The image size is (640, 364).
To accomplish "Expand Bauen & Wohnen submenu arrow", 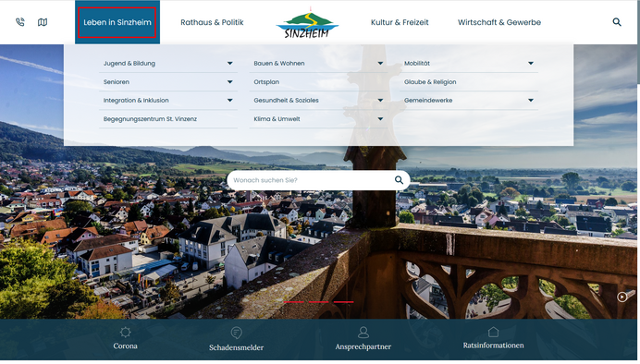I will point(380,63).
